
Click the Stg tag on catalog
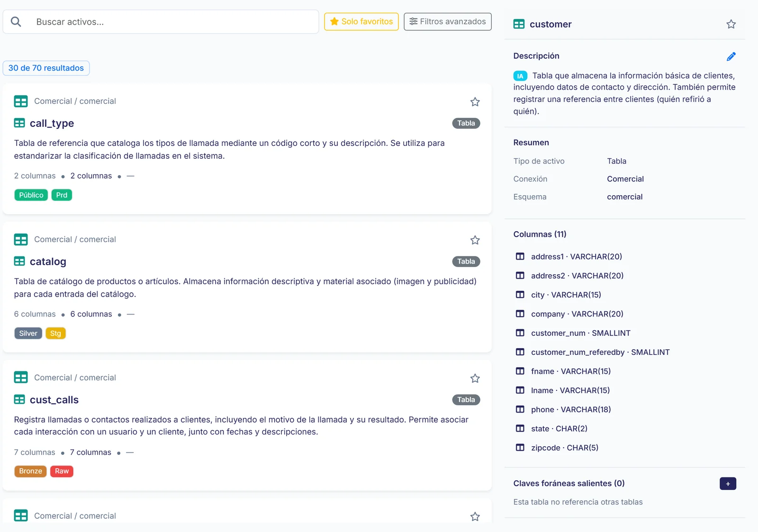pos(55,334)
